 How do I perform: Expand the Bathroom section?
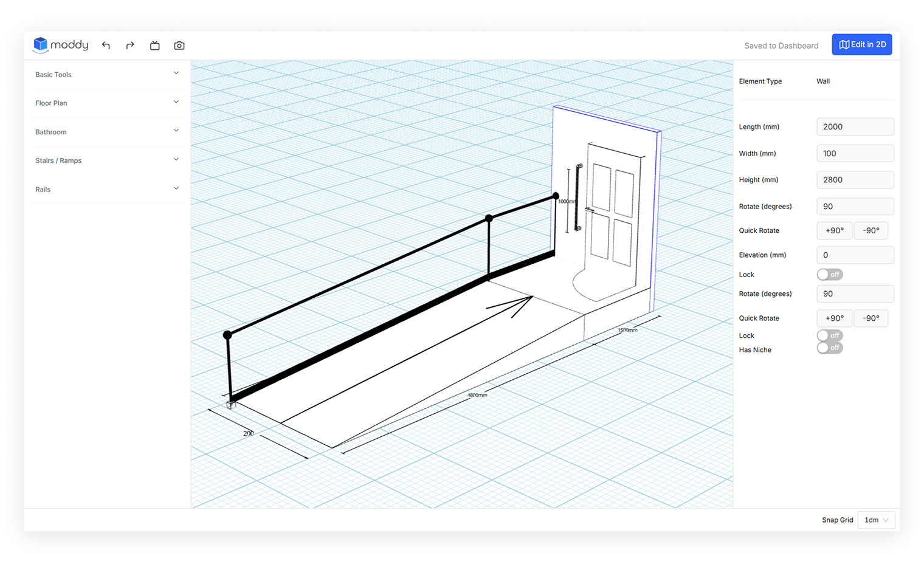click(x=107, y=132)
